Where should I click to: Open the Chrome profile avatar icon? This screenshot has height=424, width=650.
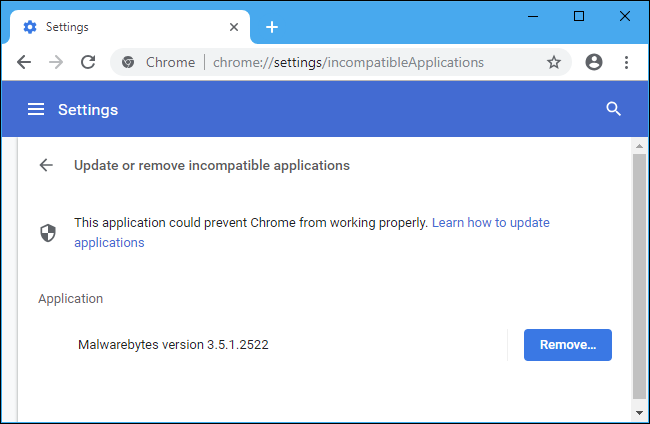(x=594, y=62)
